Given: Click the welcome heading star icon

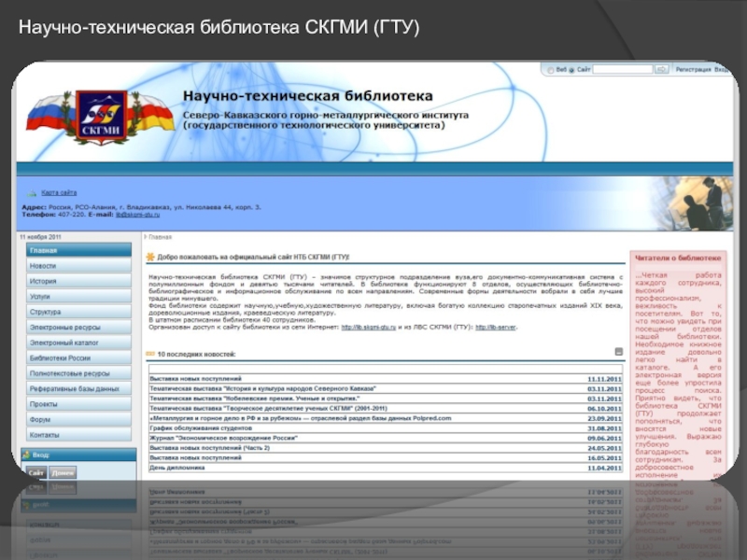Looking at the screenshot, I should coord(150,258).
